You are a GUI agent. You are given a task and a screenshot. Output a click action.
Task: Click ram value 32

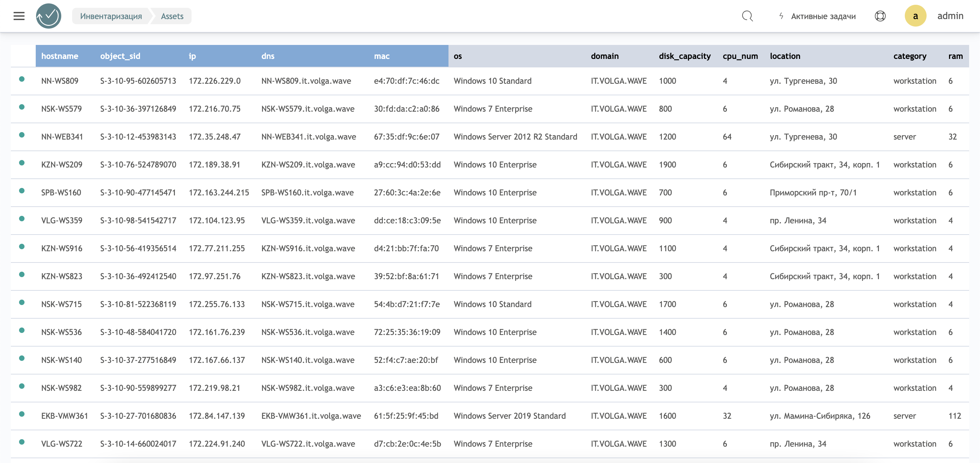(952, 137)
